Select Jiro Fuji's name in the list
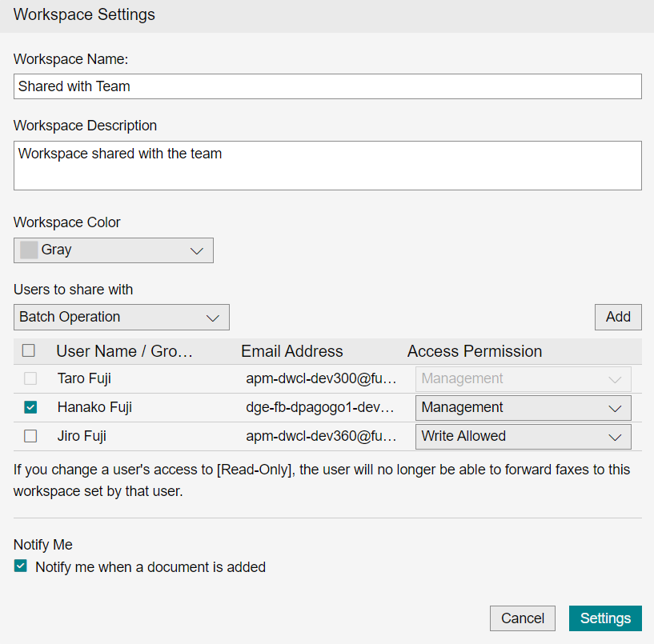 pos(82,437)
